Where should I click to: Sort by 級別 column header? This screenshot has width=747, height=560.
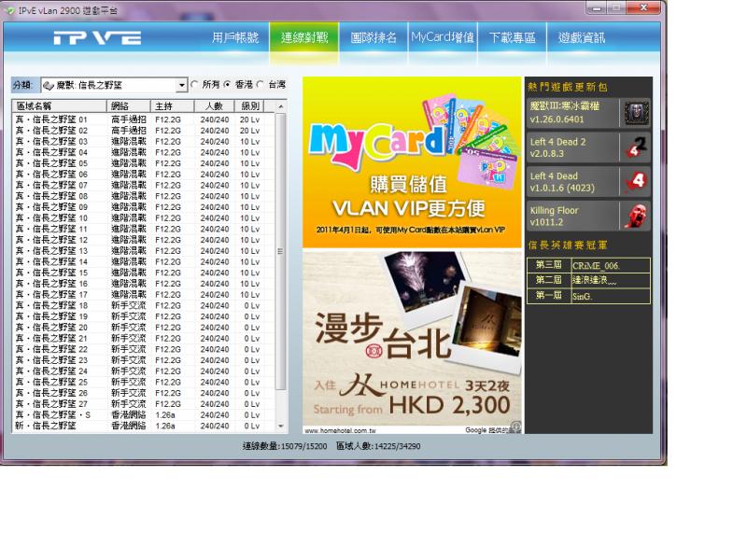[249, 105]
